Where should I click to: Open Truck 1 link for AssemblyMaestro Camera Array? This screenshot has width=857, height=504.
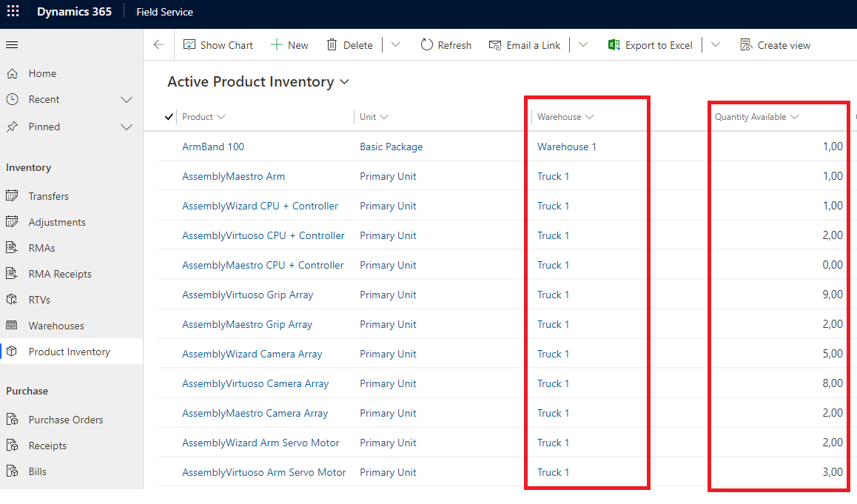tap(553, 413)
